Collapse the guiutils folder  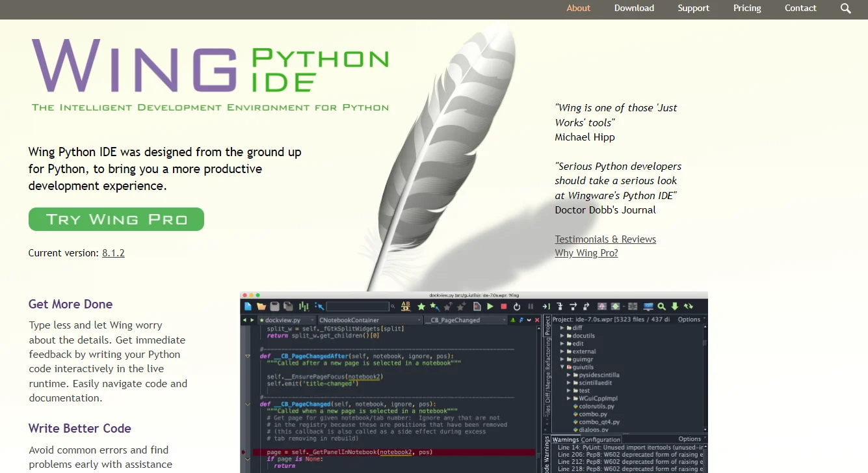point(562,367)
